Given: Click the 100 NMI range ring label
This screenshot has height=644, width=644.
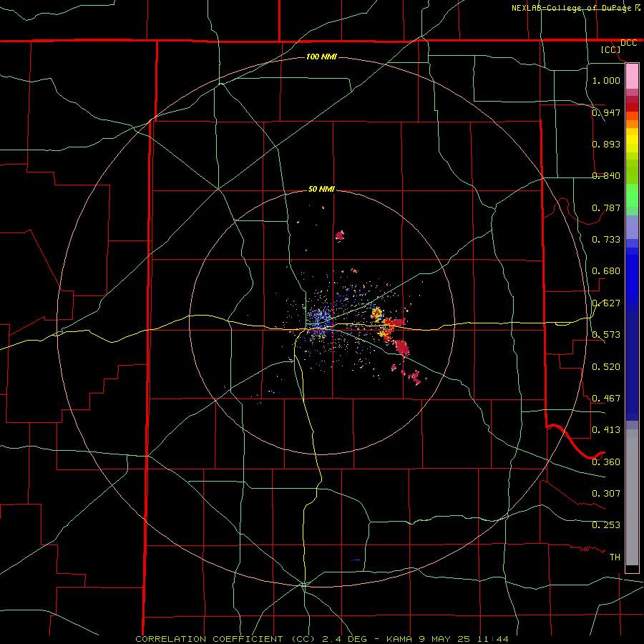Looking at the screenshot, I should click(321, 57).
